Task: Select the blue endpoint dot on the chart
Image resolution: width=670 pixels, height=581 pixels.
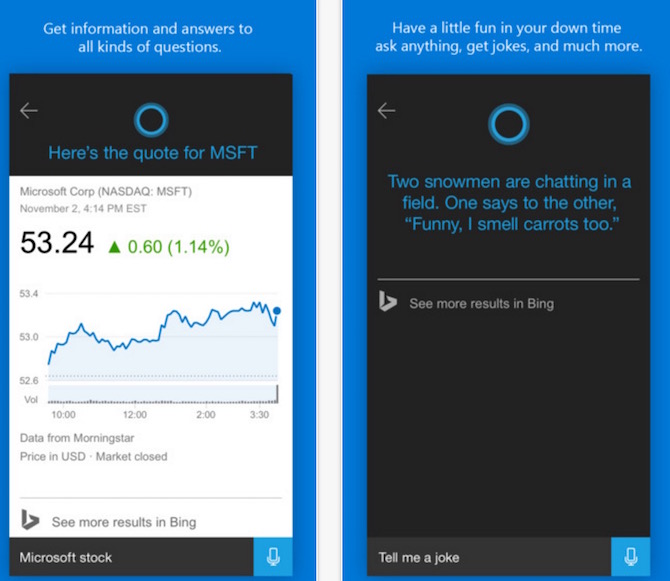Action: coord(276,311)
